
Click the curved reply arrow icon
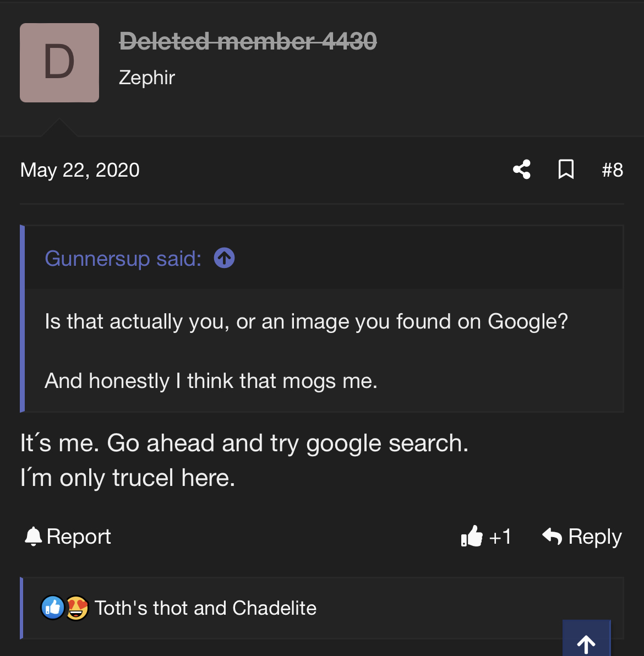pos(552,536)
